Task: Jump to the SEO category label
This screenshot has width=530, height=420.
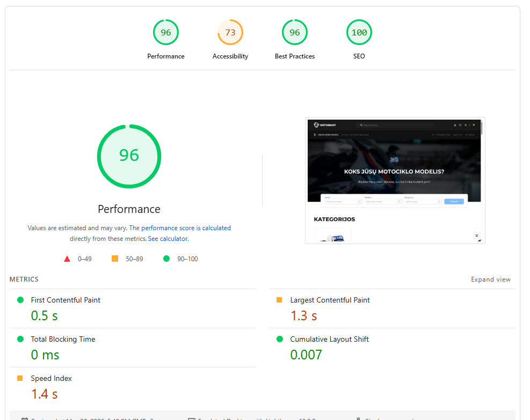Action: tap(359, 56)
